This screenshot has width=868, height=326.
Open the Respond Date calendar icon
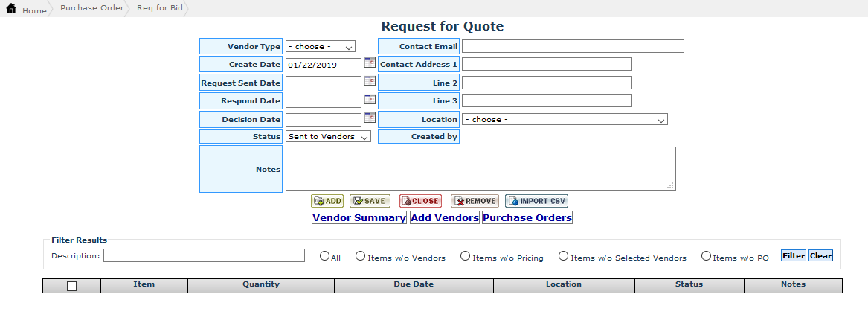click(370, 100)
